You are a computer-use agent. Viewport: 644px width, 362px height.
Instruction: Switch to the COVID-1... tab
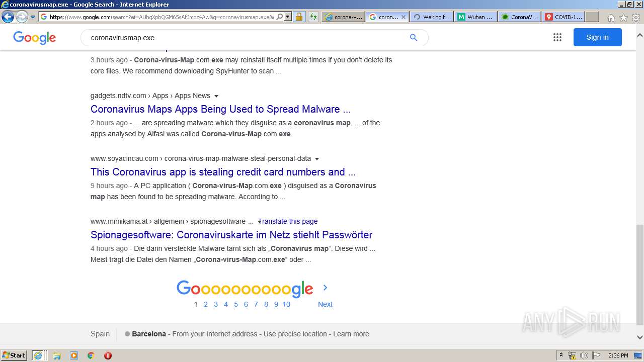tap(563, 17)
